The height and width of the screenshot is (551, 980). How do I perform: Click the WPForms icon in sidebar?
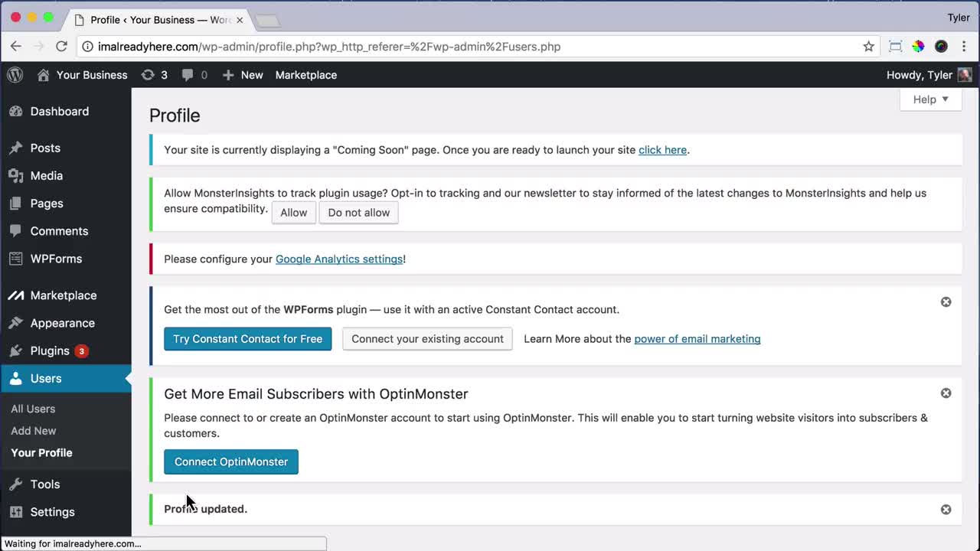(16, 259)
